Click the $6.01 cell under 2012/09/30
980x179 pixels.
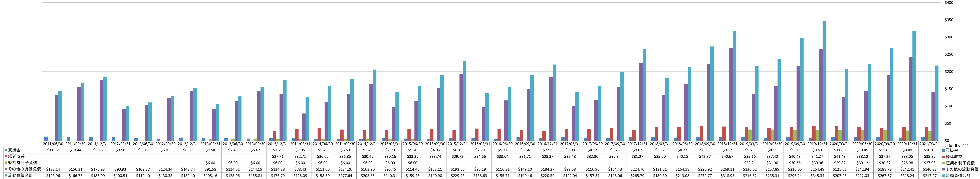165,150
